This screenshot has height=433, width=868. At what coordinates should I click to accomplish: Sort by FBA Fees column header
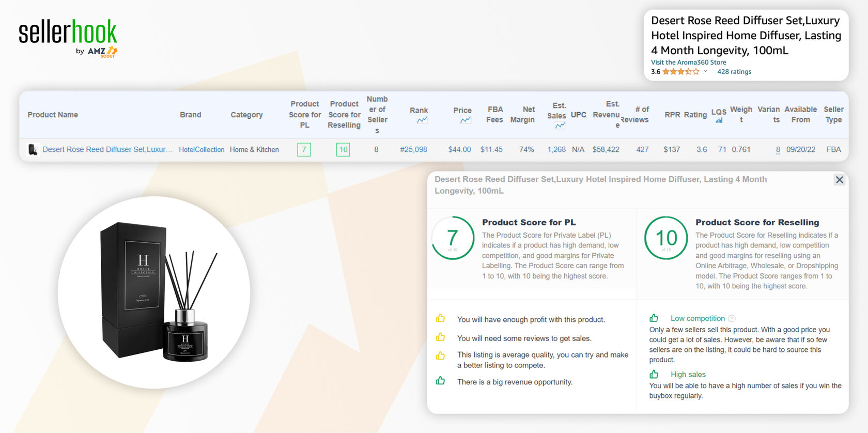[495, 115]
